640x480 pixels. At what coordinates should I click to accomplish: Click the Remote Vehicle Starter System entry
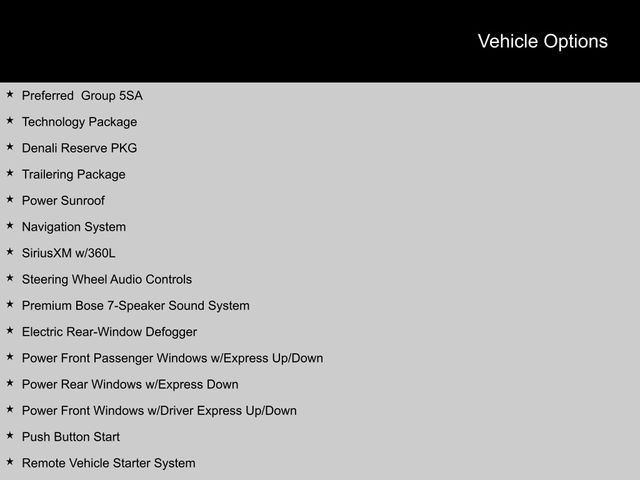108,463
